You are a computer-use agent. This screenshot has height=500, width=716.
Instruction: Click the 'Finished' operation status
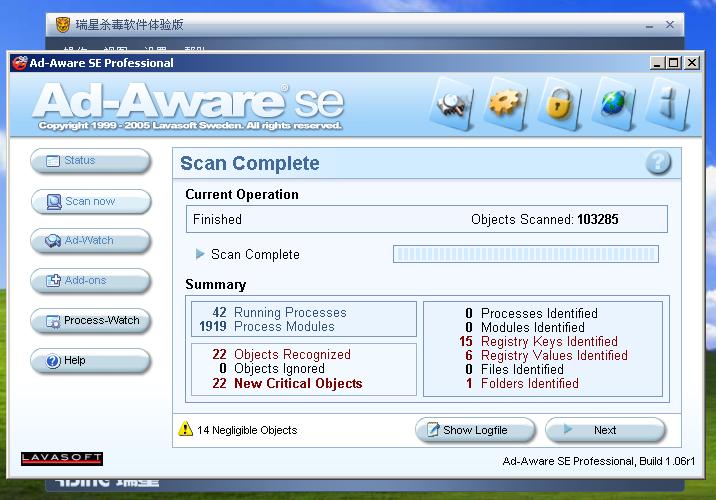click(217, 220)
